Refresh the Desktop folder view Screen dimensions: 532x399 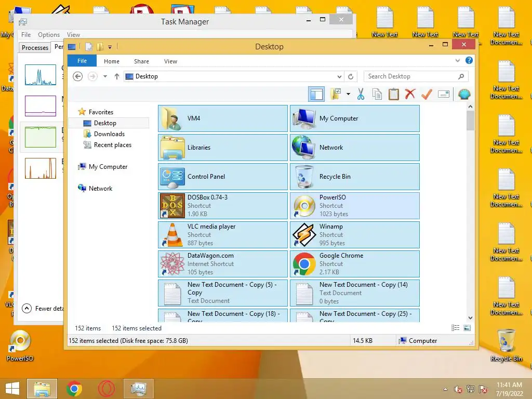[351, 76]
